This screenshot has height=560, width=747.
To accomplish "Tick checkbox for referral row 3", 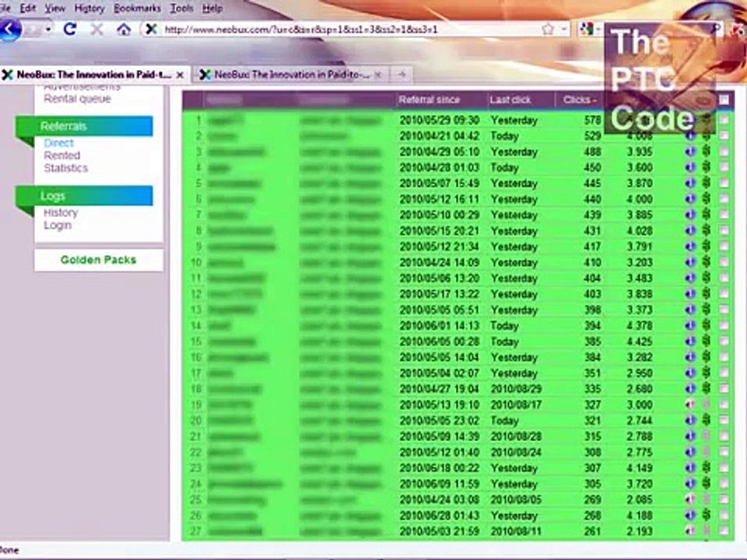I will pyautogui.click(x=724, y=152).
